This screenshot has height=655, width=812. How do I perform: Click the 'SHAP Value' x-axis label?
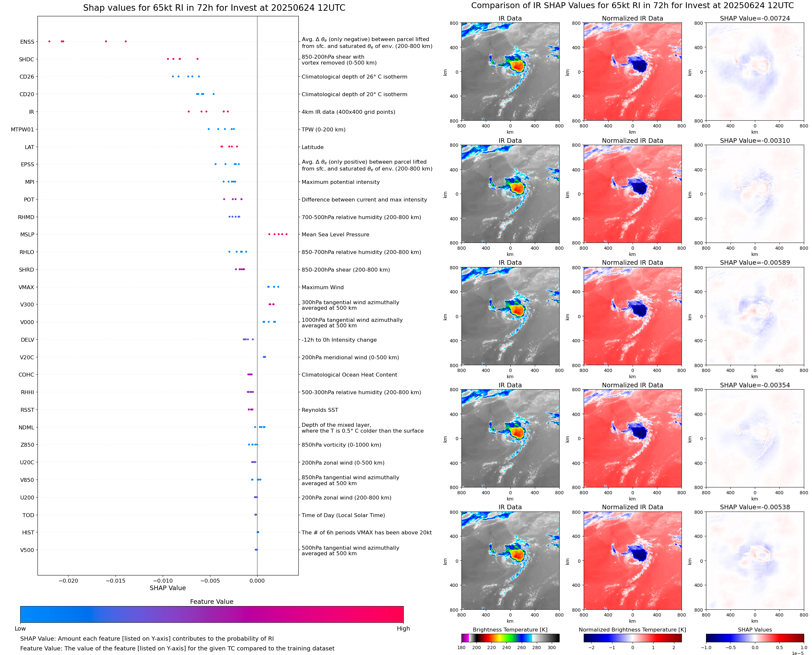pos(168,588)
